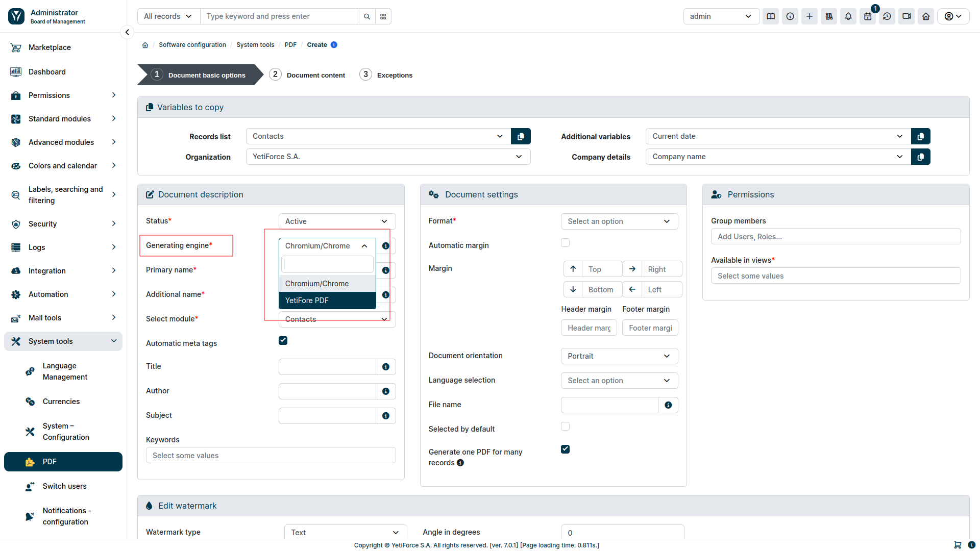Click the Group members input
Image resolution: width=980 pixels, height=551 pixels.
click(x=836, y=237)
